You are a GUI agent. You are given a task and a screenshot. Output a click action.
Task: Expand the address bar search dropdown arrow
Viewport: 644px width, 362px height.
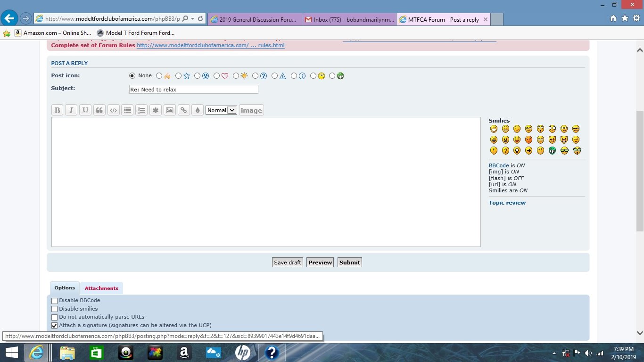point(193,19)
